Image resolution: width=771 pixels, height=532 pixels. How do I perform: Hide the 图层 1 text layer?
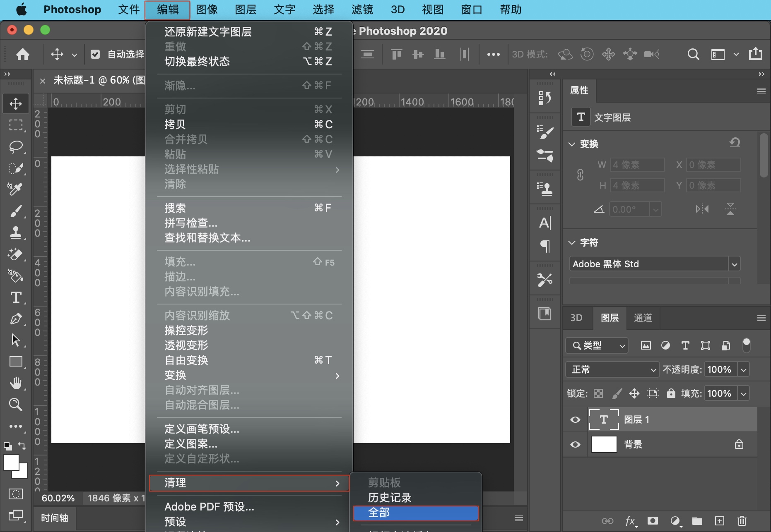[575, 420]
